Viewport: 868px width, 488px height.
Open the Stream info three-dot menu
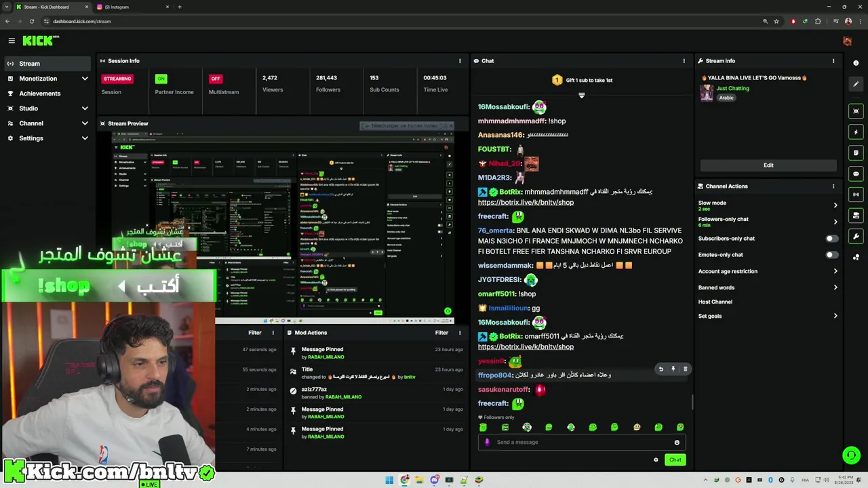point(833,61)
